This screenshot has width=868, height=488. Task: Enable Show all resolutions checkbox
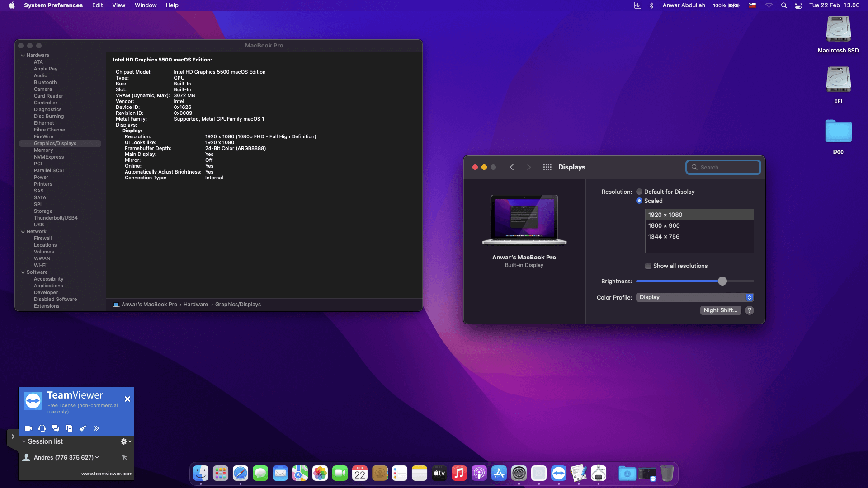(648, 266)
